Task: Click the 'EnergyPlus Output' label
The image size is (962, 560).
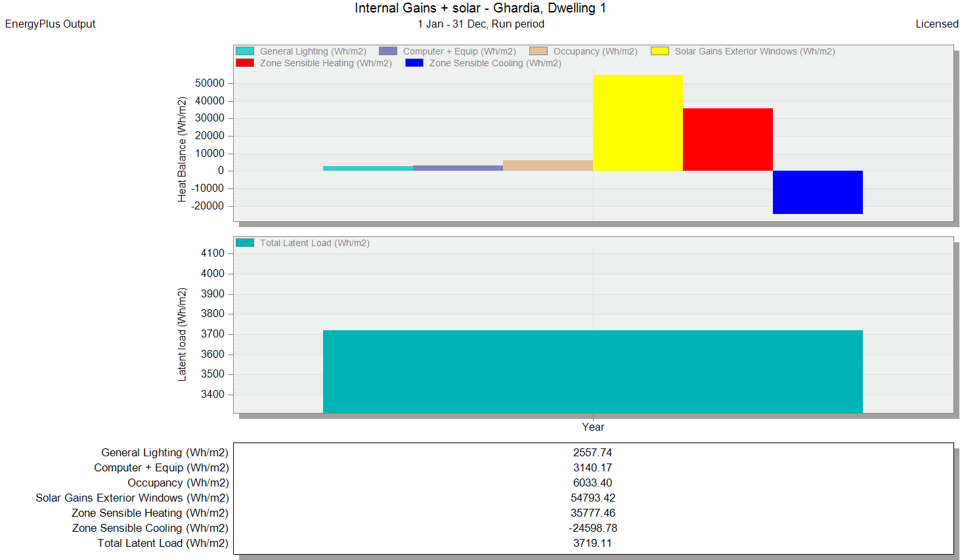Action: click(x=50, y=24)
